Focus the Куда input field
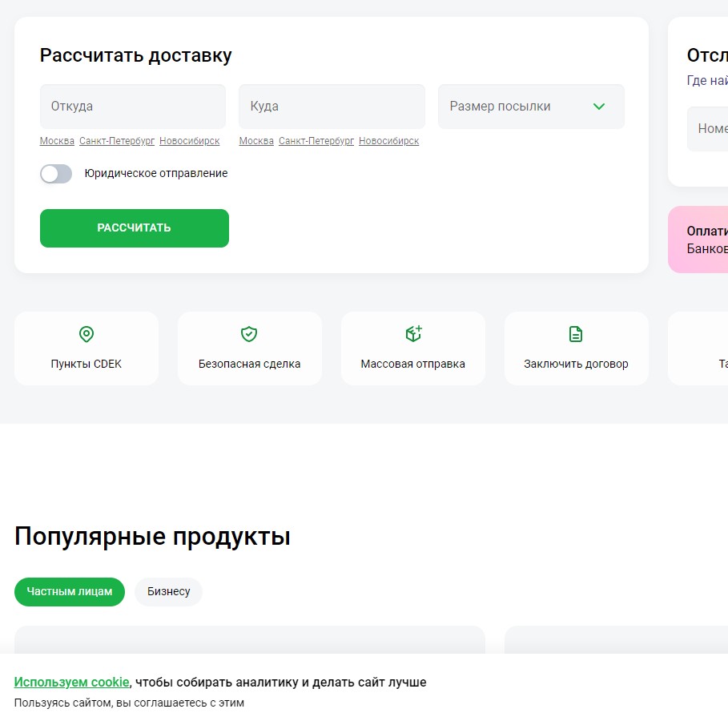 [332, 107]
